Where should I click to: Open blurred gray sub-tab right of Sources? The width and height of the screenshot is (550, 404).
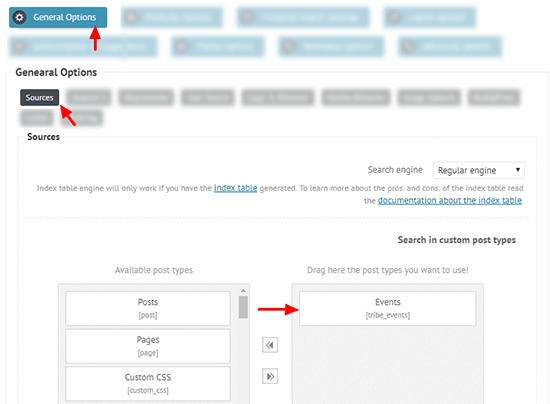(x=89, y=97)
